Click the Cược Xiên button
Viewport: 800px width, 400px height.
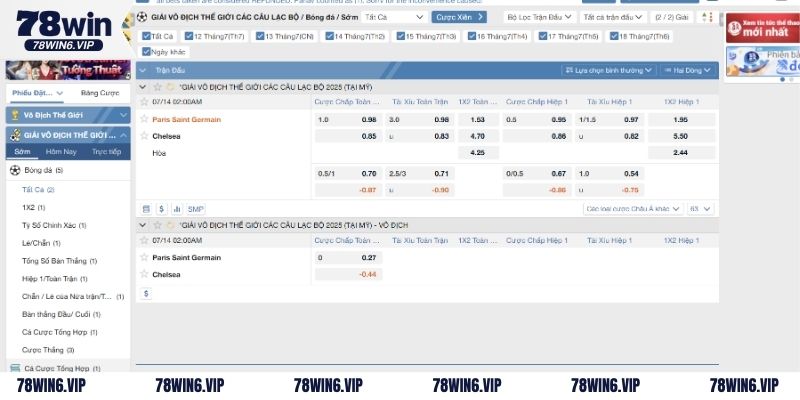click(459, 17)
